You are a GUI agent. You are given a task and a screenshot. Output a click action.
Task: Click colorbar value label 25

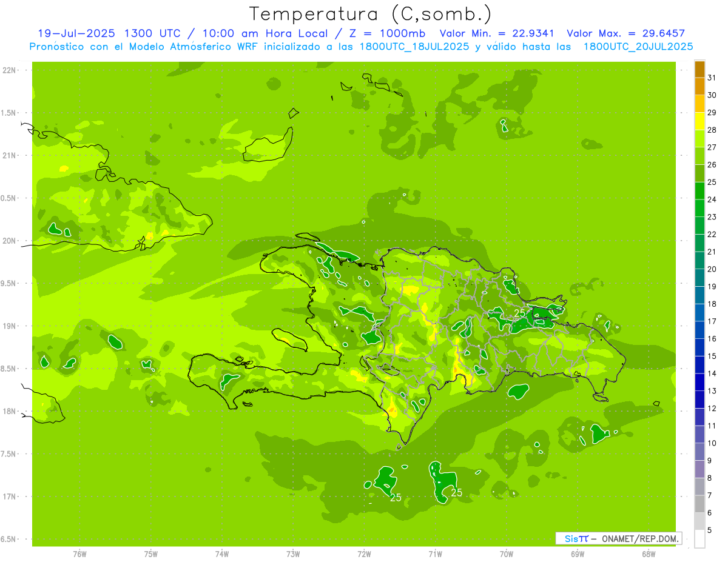(x=712, y=182)
